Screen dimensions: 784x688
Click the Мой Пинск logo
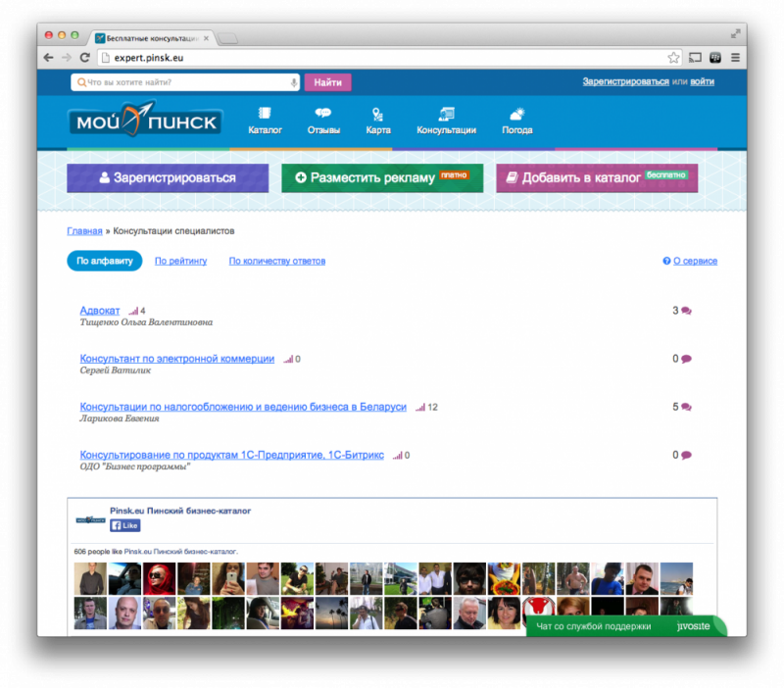[x=145, y=122]
